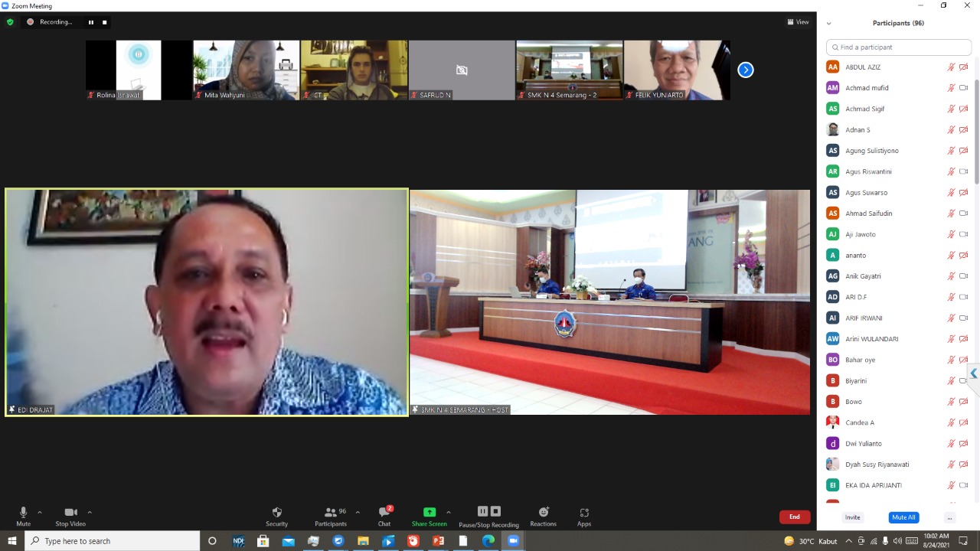Stop recording via top-left stop icon
This screenshot has height=551, width=980.
tap(105, 22)
